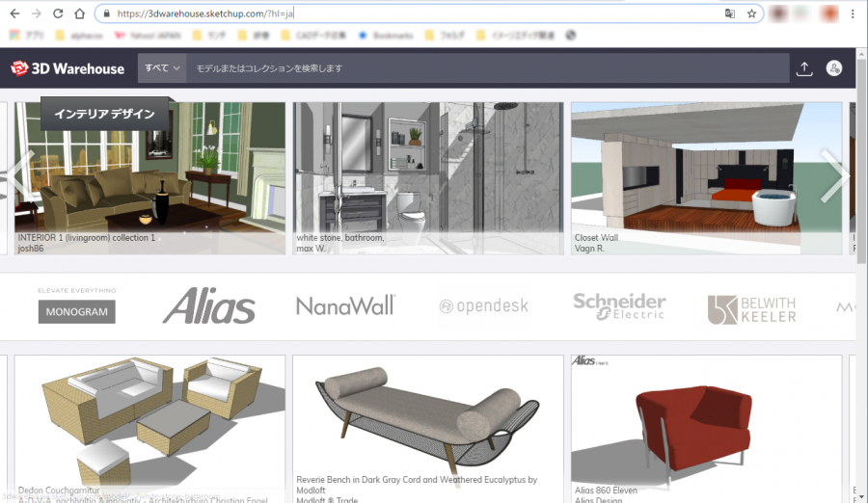This screenshot has width=868, height=503.
Task: Click the 3D Warehouse logo
Action: 68,68
